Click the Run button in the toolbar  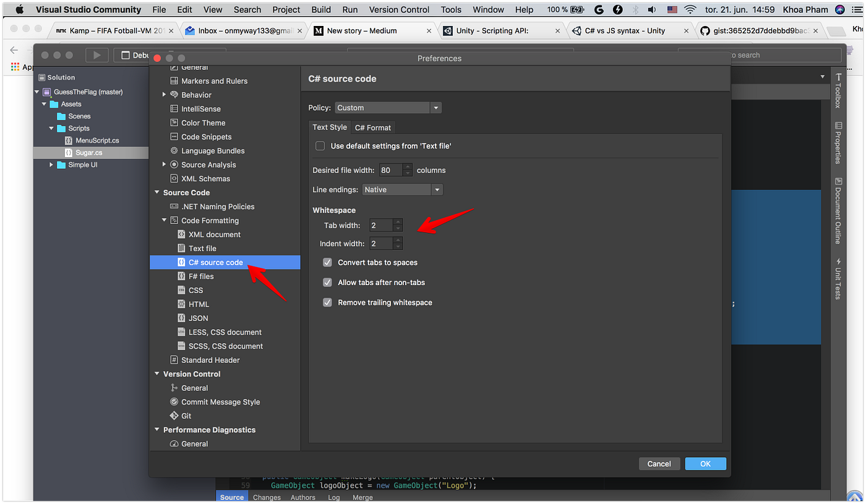point(96,55)
